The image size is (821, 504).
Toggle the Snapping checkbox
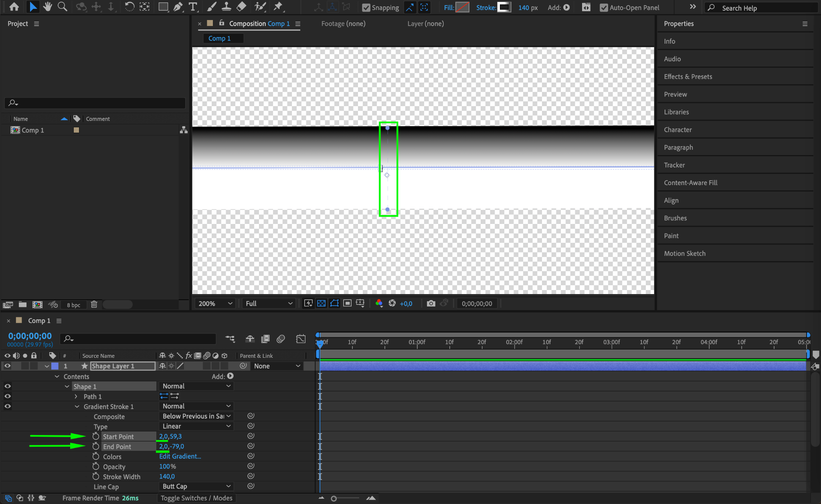click(366, 8)
